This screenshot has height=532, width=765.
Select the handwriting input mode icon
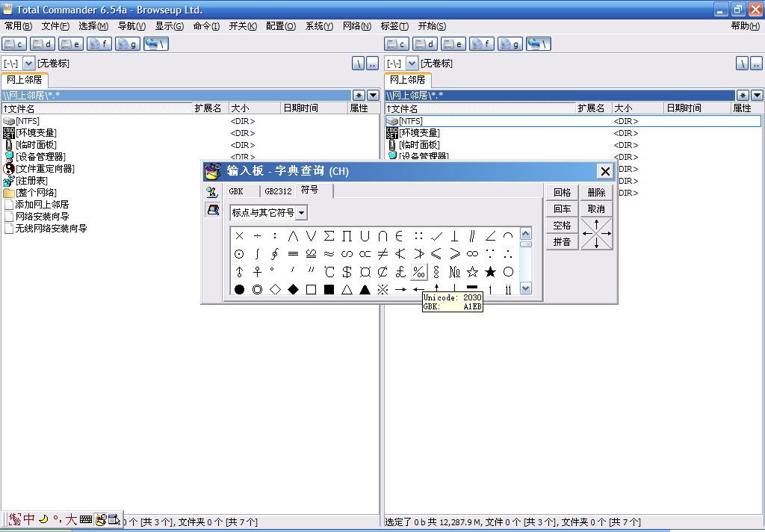point(212,192)
